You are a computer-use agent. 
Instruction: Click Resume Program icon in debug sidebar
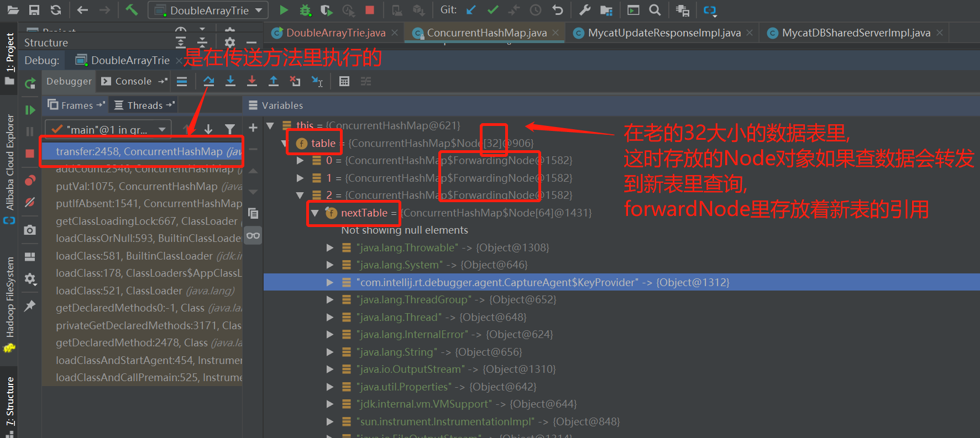[30, 110]
